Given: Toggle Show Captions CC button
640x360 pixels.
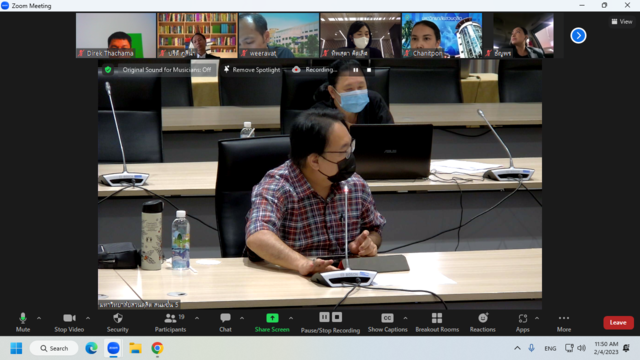Looking at the screenshot, I should click(387, 322).
